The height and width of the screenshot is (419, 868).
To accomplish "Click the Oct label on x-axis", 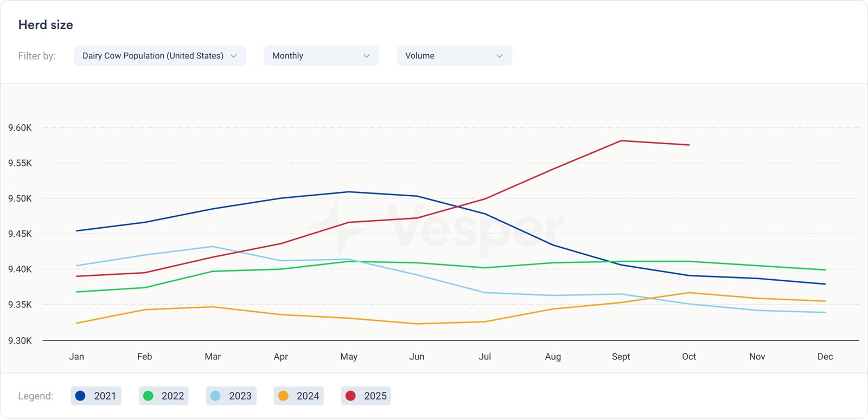I will click(689, 357).
